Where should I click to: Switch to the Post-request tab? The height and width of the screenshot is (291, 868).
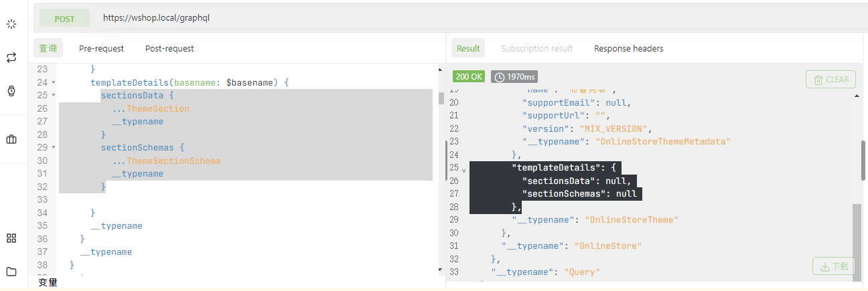[169, 48]
